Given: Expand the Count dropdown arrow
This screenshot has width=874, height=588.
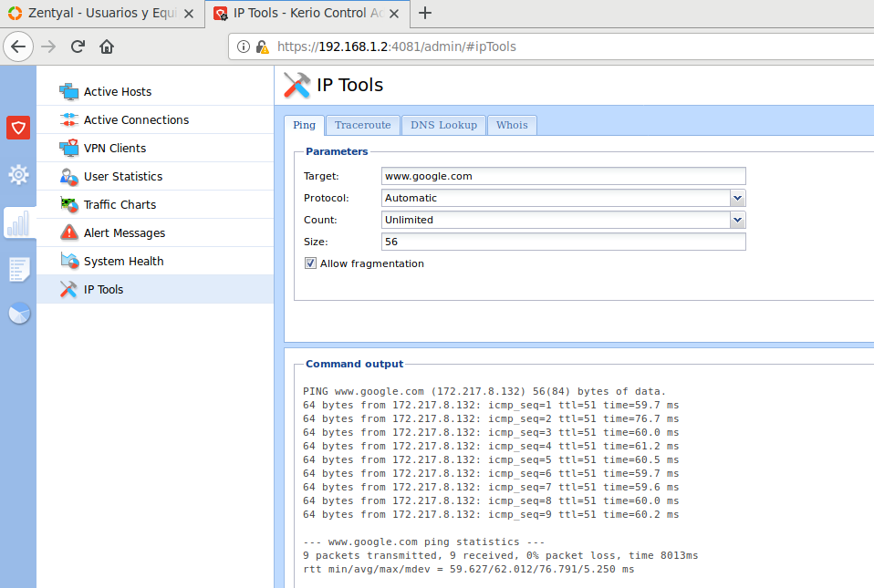Looking at the screenshot, I should point(737,220).
